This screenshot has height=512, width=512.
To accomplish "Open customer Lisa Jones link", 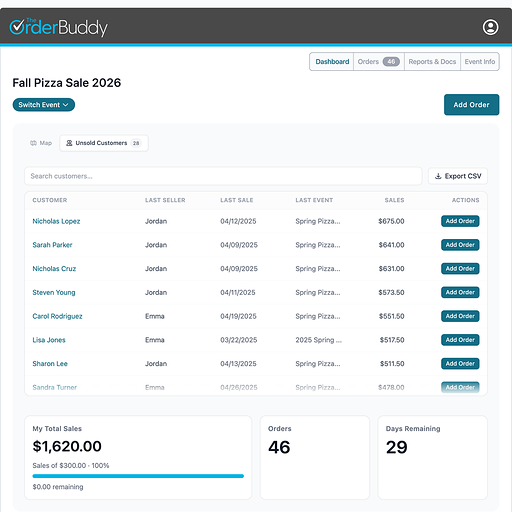I will 49,340.
